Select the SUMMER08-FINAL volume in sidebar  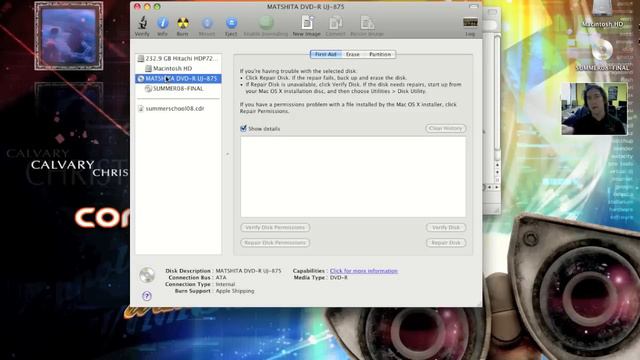coord(178,89)
